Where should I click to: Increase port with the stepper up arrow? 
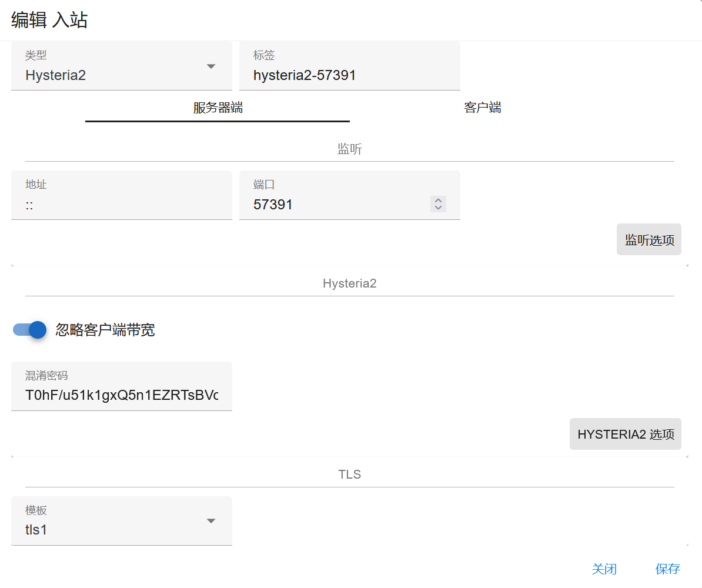pyautogui.click(x=438, y=201)
